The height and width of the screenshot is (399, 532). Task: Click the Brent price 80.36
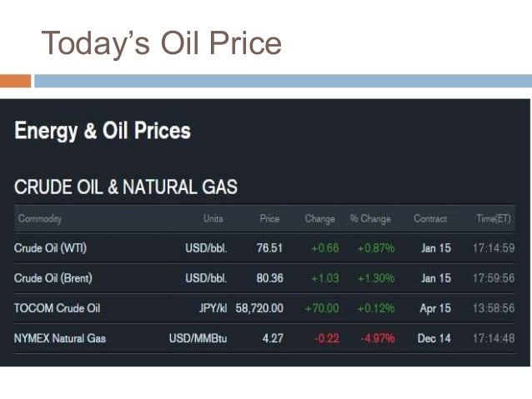pyautogui.click(x=269, y=278)
